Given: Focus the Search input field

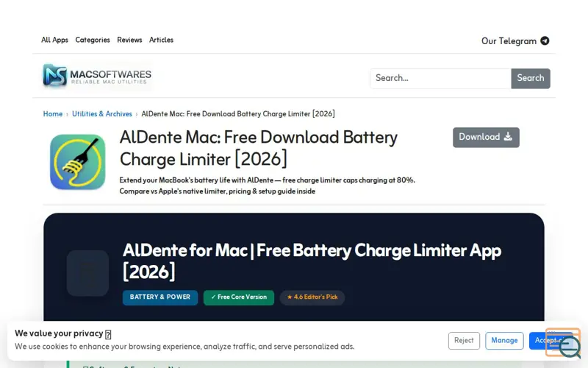Looking at the screenshot, I should (x=440, y=78).
